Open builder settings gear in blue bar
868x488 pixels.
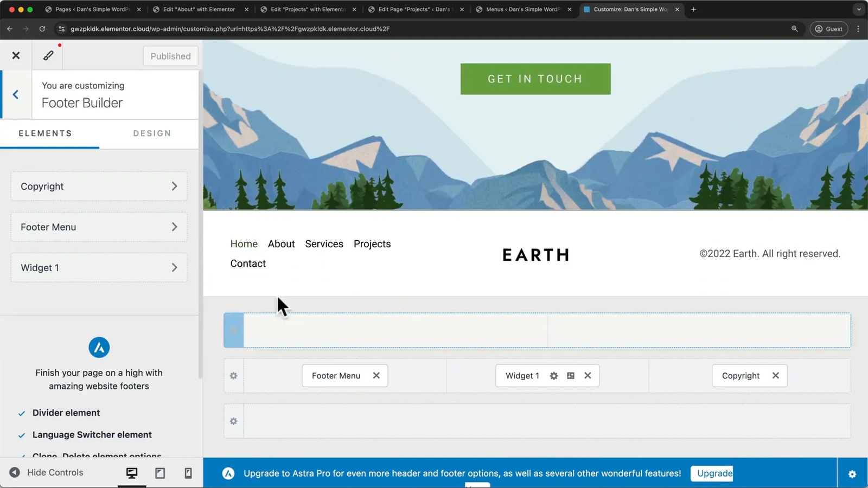coord(852,474)
